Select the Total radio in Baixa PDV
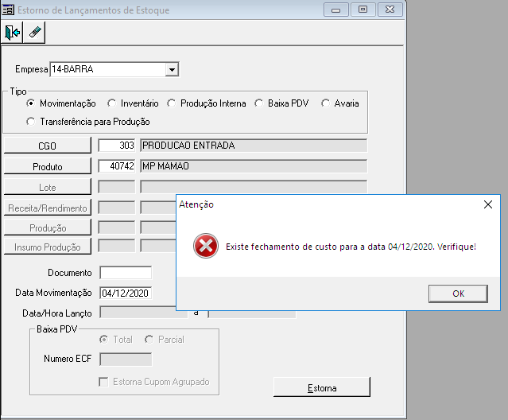This screenshot has height=420, width=508. (x=103, y=340)
